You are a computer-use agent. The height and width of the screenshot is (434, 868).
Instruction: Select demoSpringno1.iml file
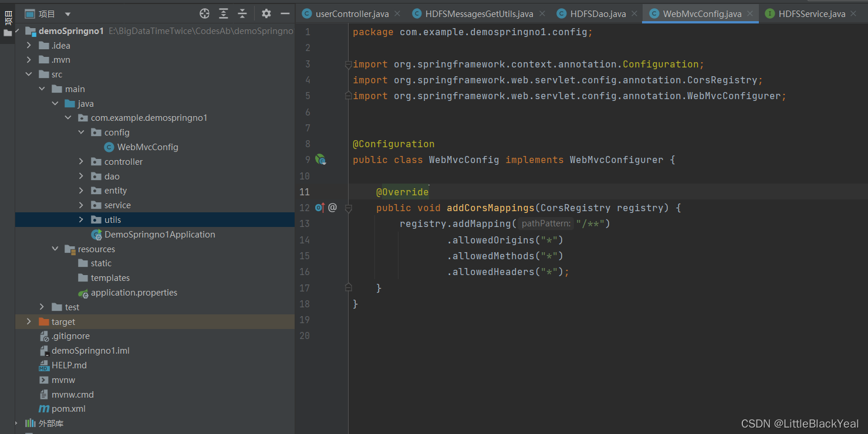click(x=90, y=351)
